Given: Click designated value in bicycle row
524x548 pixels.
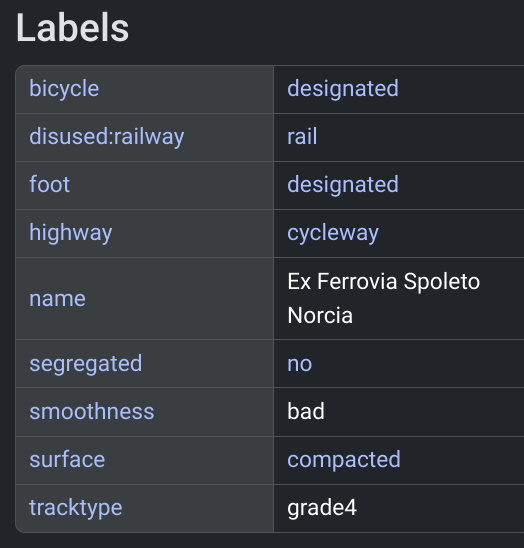Looking at the screenshot, I should point(343,88).
